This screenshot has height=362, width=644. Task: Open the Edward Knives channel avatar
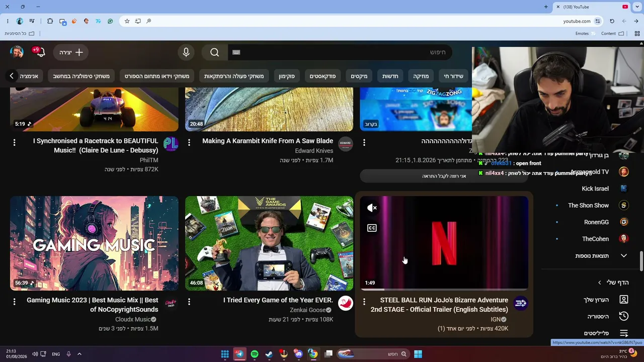point(346,144)
